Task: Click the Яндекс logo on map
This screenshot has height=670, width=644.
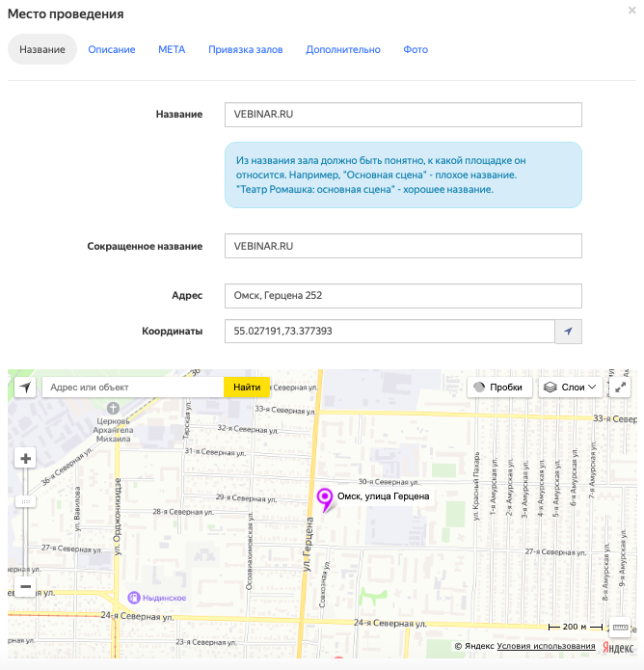Action: (x=618, y=648)
